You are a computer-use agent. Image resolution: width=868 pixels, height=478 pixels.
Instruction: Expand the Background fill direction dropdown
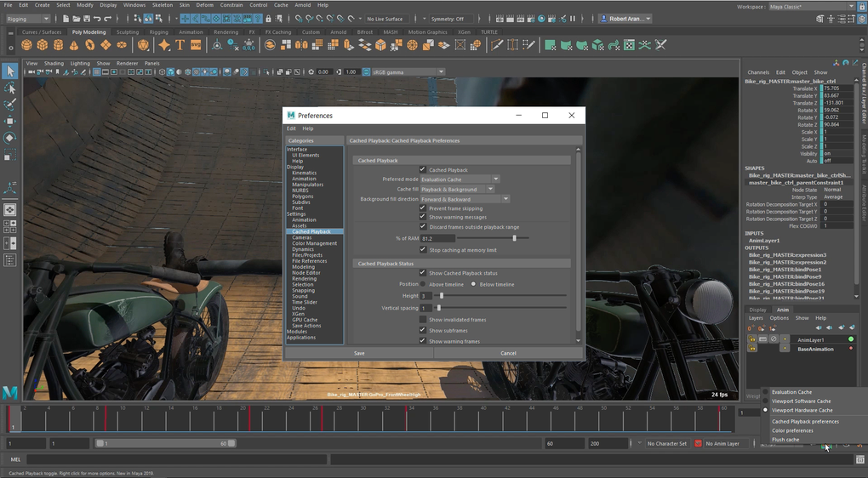pyautogui.click(x=465, y=199)
